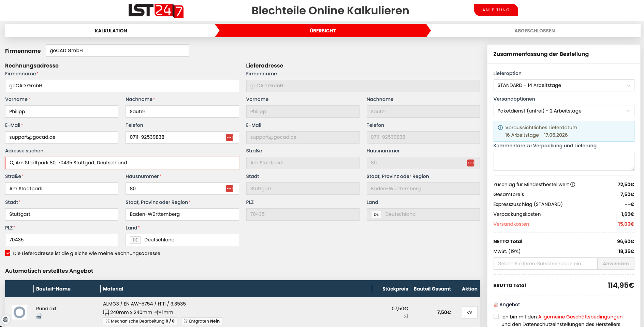Click the DXF file icon under Rund.dxf
644x327 pixels.
point(39,316)
